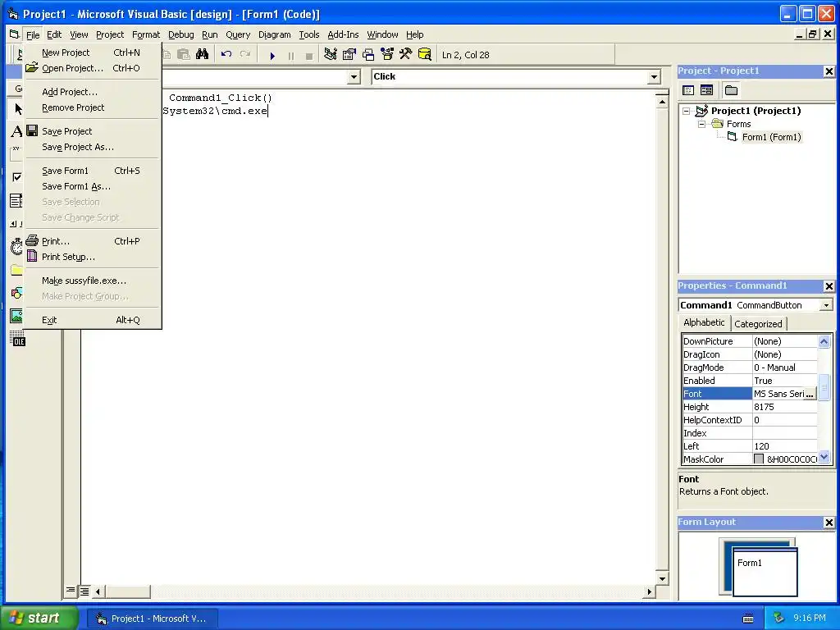Open the Edit menu
Viewport: 840px width, 630px height.
(54, 34)
